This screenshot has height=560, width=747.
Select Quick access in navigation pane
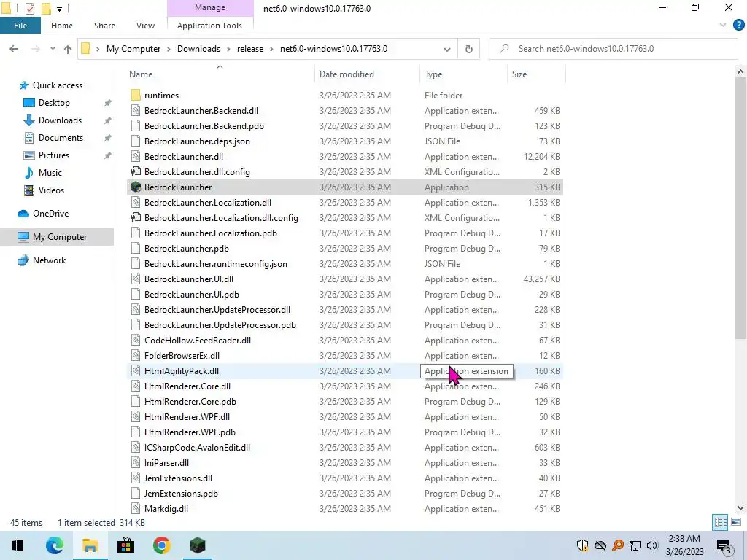[x=57, y=85]
